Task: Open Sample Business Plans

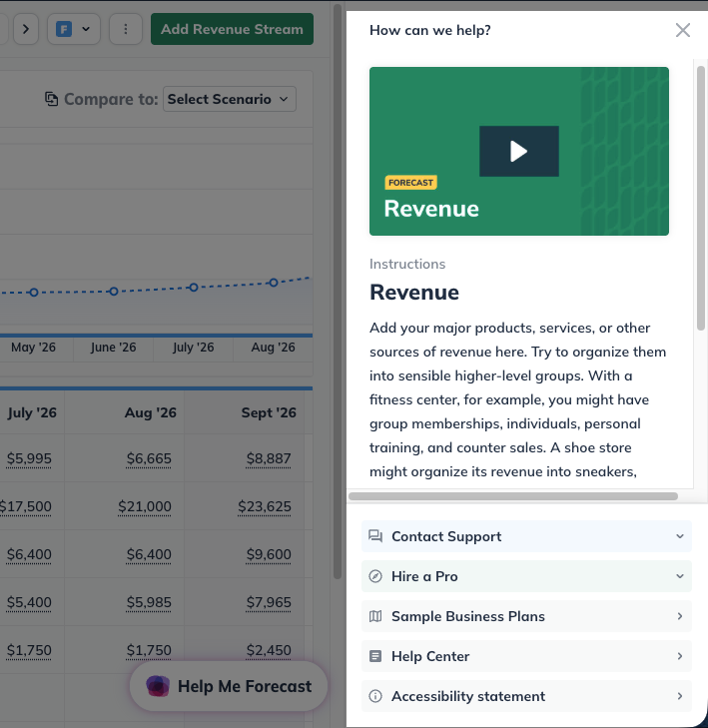Action: pos(526,616)
